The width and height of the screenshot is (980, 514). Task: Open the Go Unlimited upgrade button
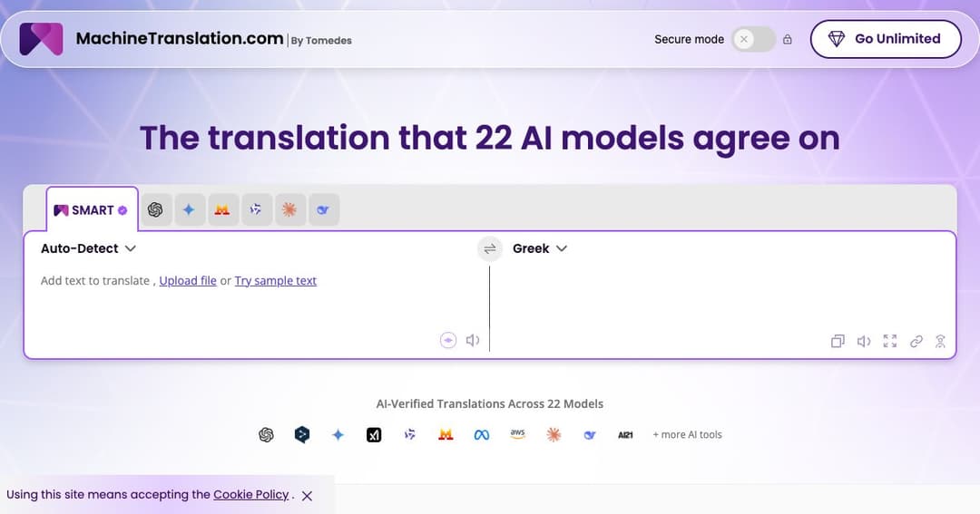coord(886,39)
